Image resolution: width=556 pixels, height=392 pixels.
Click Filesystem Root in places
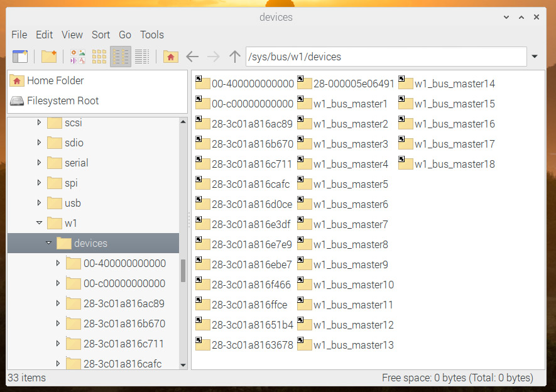pos(63,101)
